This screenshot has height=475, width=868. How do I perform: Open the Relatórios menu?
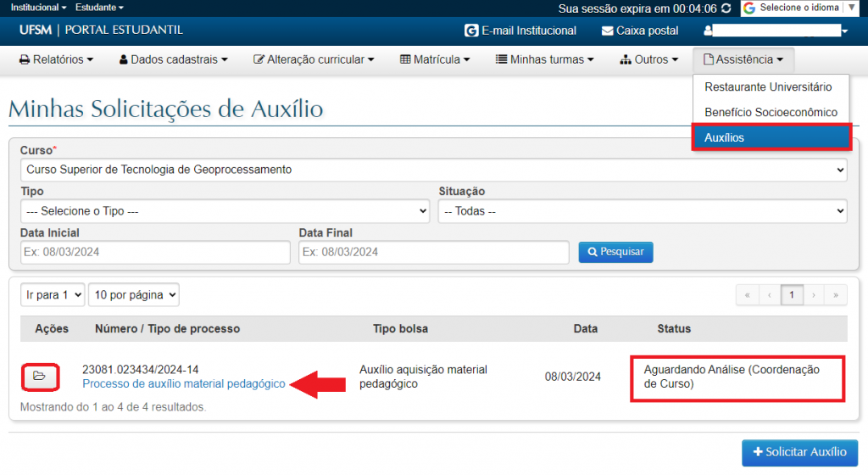click(56, 59)
